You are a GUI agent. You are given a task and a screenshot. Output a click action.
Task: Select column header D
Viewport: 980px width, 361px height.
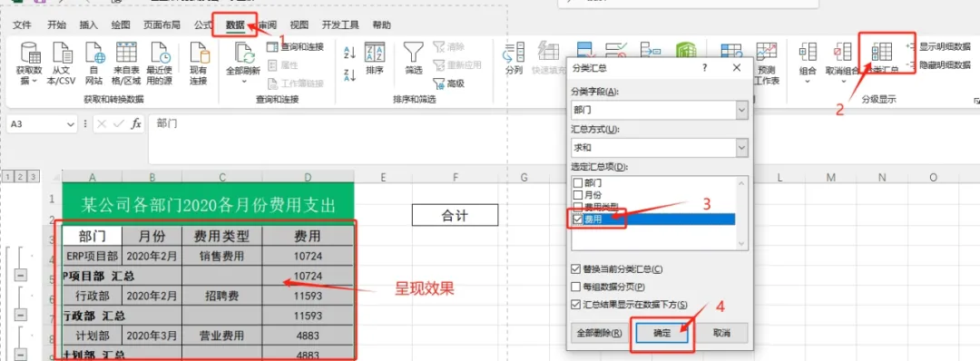click(309, 178)
